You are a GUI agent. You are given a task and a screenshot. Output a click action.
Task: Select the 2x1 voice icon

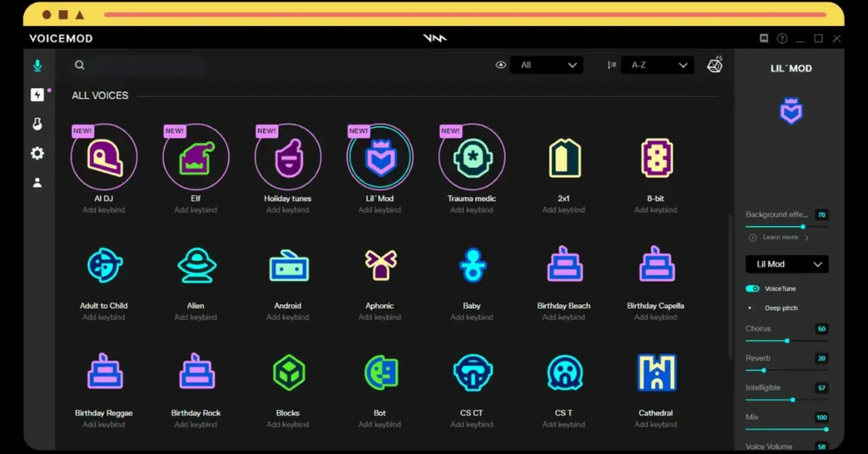coord(564,158)
